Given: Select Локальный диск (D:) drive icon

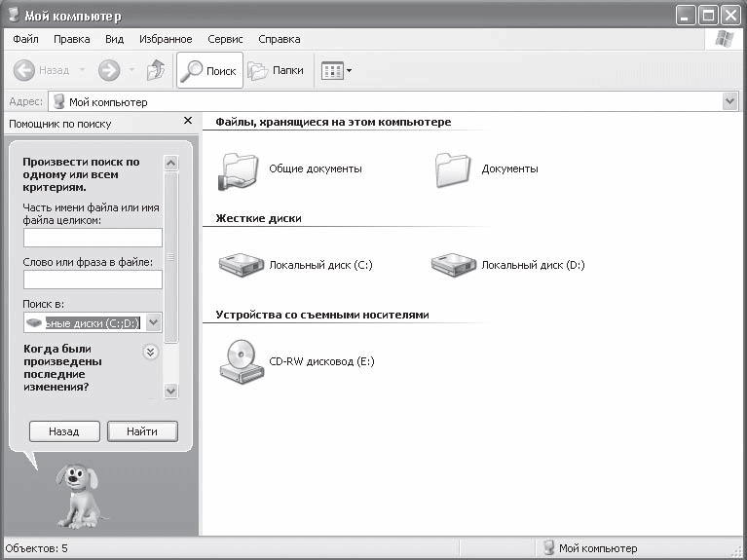Looking at the screenshot, I should click(454, 265).
